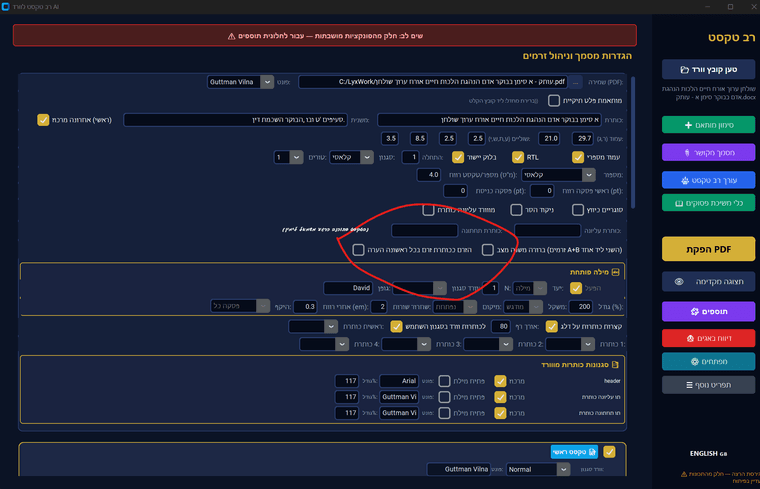Image resolution: width=760 pixels, height=489 pixels.
Task: Open the purple תוספים plugins button
Action: [702, 312]
